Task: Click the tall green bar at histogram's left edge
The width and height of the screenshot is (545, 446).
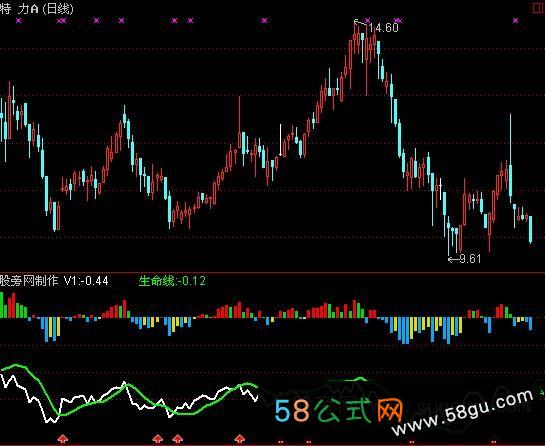Action: point(1,305)
